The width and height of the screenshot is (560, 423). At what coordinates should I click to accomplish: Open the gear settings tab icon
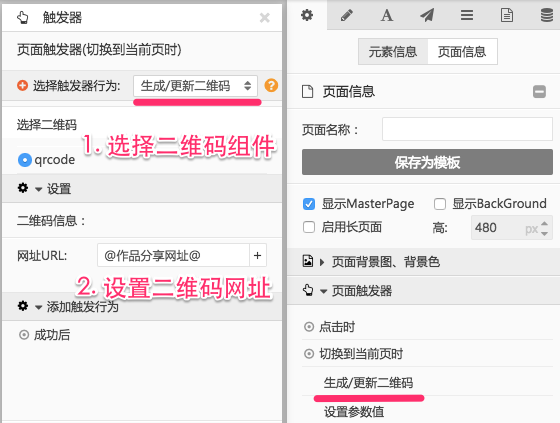[307, 15]
